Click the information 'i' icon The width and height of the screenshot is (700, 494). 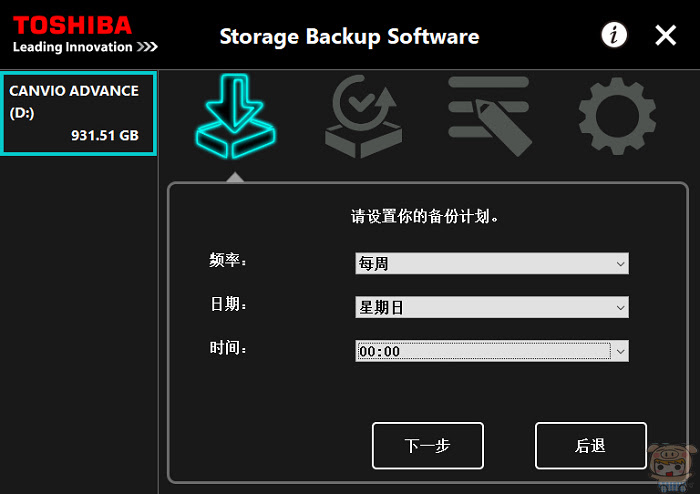[614, 35]
